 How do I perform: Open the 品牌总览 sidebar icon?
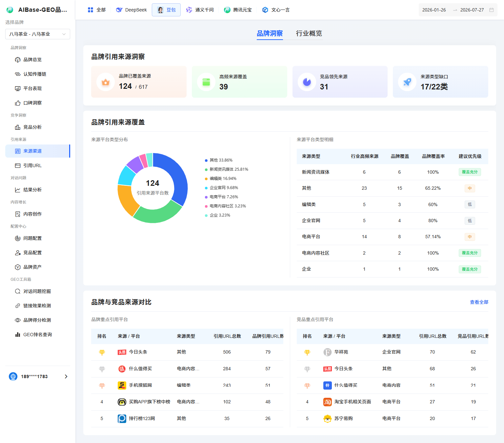[x=18, y=60]
